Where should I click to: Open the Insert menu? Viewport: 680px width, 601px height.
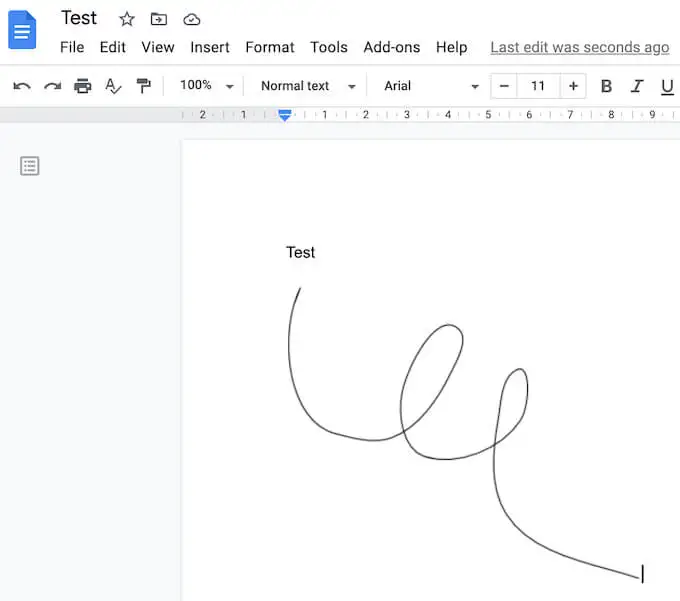click(210, 47)
